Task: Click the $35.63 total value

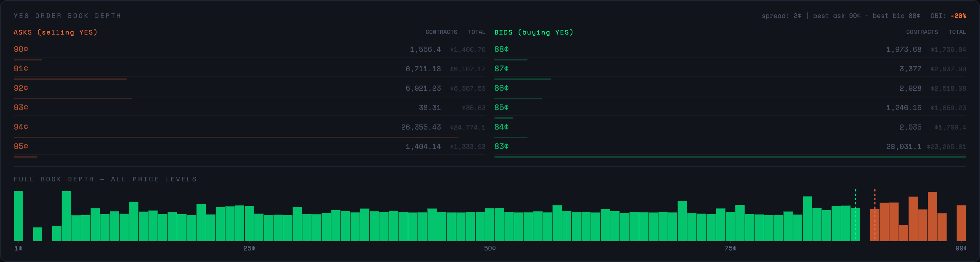Action: click(x=474, y=108)
